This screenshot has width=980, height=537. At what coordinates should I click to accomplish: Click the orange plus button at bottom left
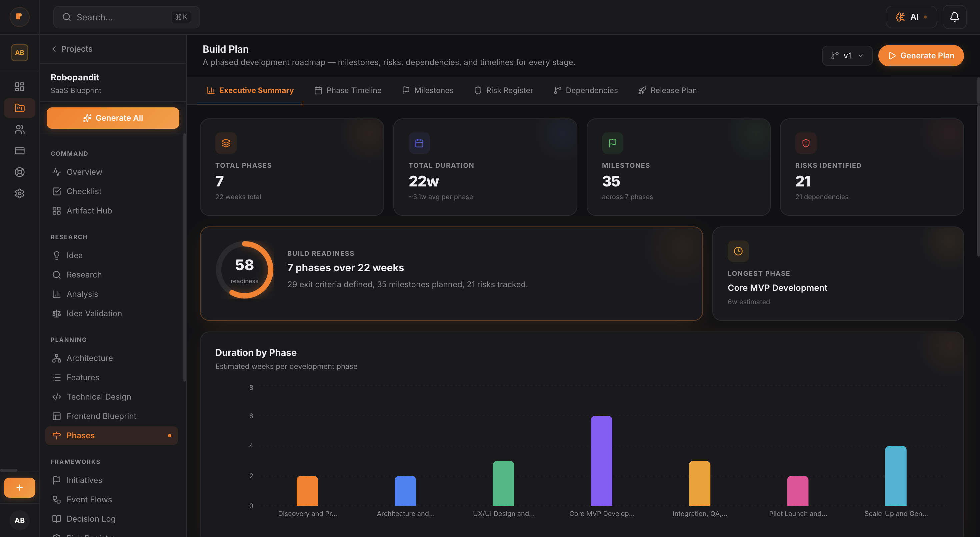(x=19, y=488)
